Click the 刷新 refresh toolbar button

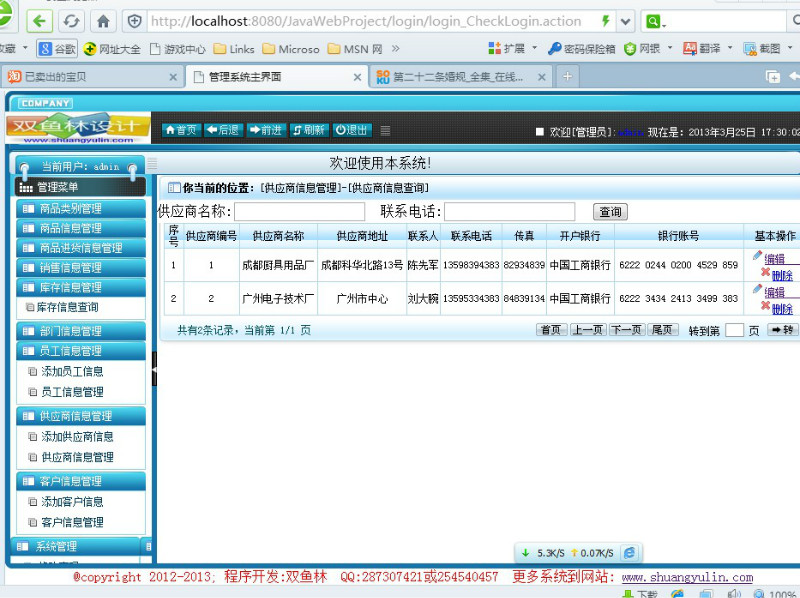pos(309,130)
